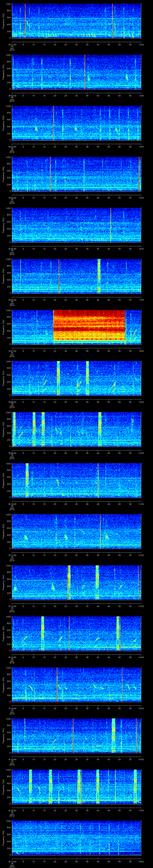Open the spectrogram panel starting at 8:16:00

coord(77,786)
